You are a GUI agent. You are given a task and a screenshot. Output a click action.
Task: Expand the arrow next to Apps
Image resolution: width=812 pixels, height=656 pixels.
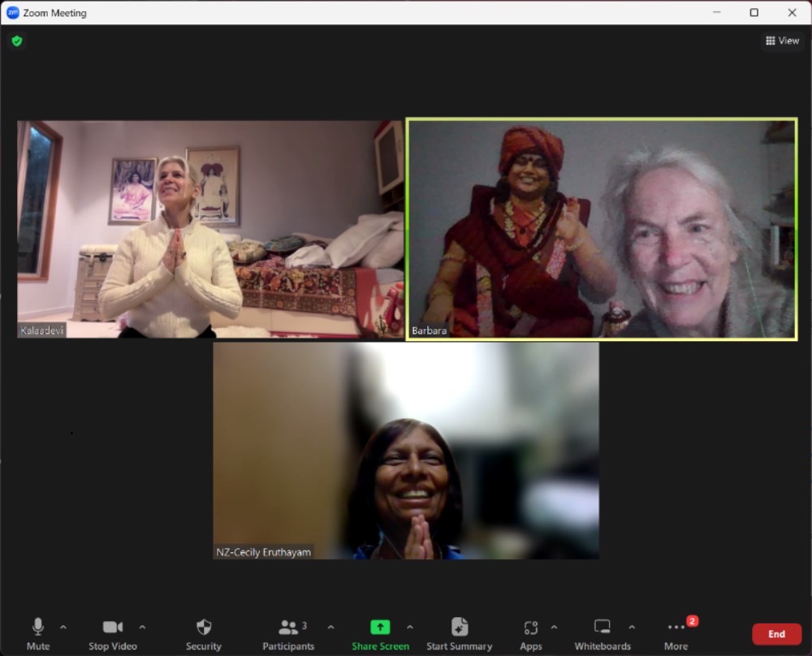554,627
